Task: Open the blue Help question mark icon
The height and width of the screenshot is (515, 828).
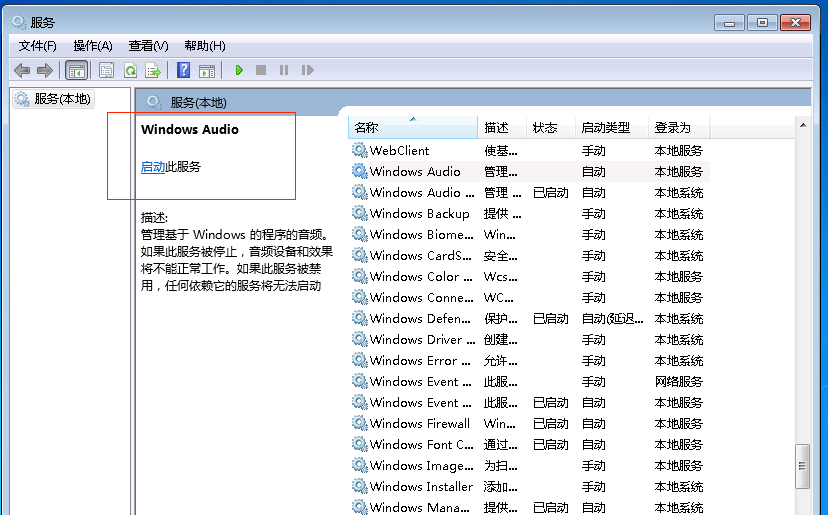Action: click(183, 70)
